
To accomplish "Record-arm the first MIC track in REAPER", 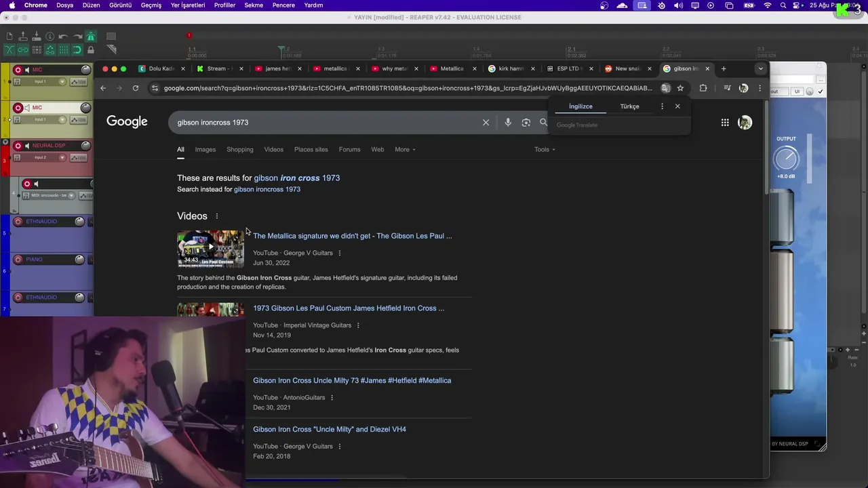I will [x=18, y=70].
